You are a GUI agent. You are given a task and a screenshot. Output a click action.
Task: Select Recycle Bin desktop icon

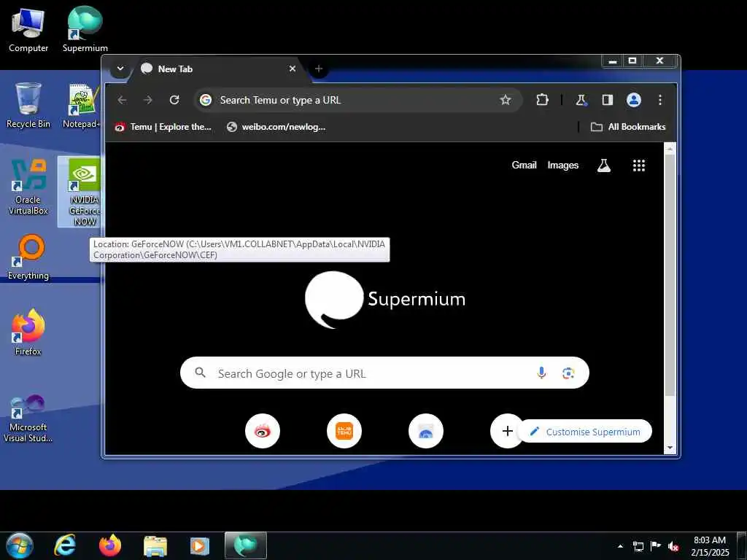[x=28, y=105]
